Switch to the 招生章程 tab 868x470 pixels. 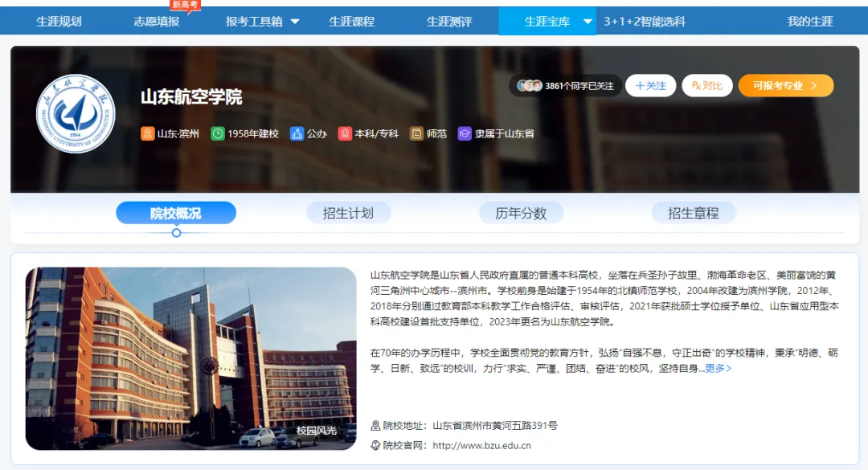point(694,213)
